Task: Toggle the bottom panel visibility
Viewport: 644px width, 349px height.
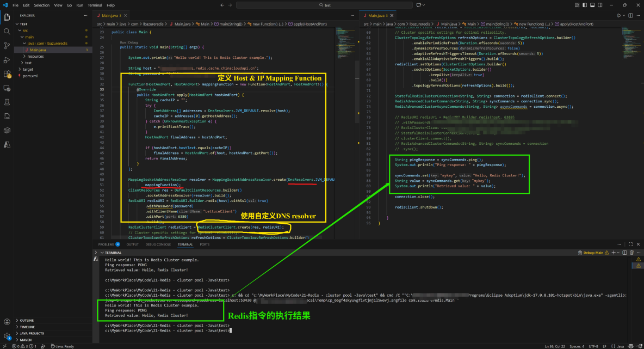Action: point(592,4)
